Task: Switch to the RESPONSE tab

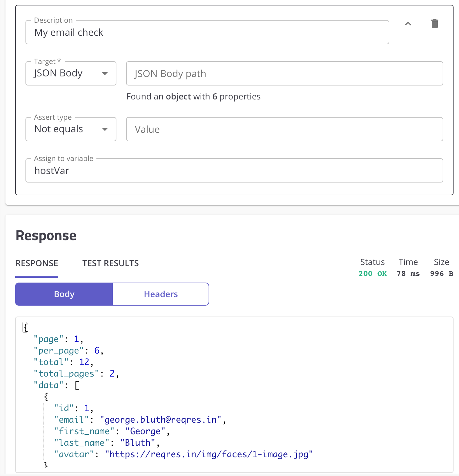Action: point(37,263)
